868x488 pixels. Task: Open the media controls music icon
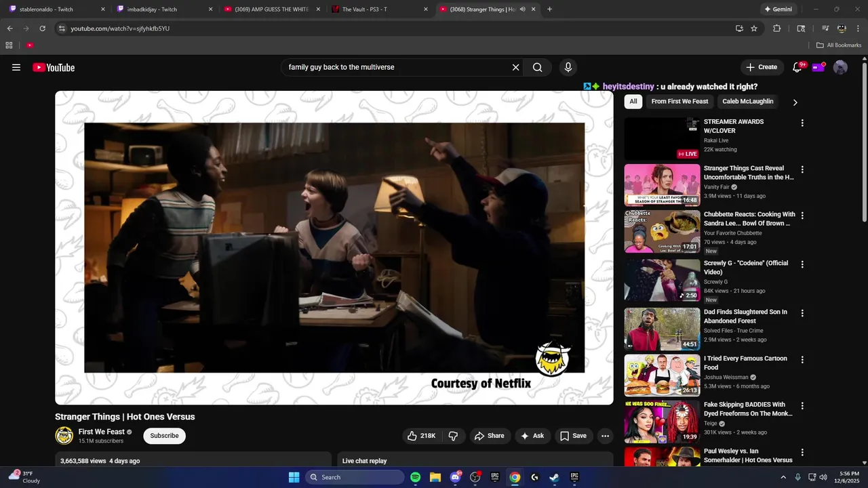[825, 28]
